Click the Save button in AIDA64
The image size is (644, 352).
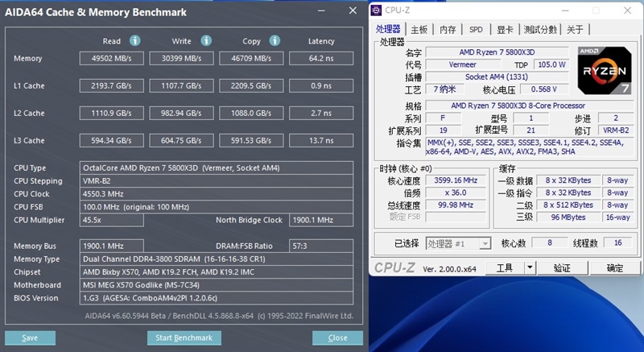(x=30, y=338)
